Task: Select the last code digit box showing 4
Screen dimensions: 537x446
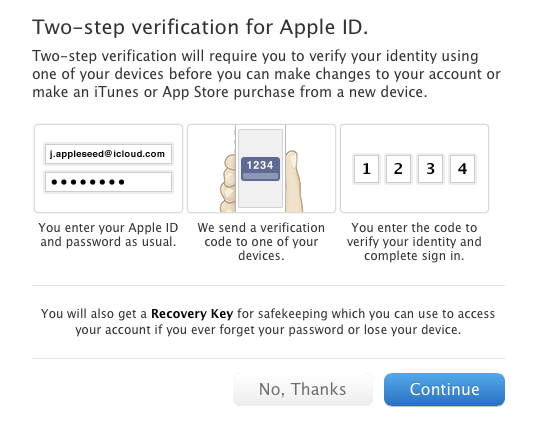Action: [462, 169]
